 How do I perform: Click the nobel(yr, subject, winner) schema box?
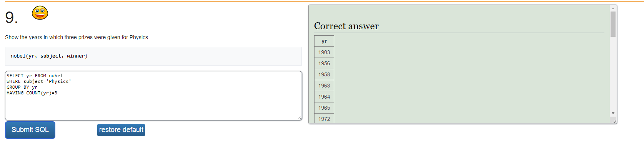153,56
